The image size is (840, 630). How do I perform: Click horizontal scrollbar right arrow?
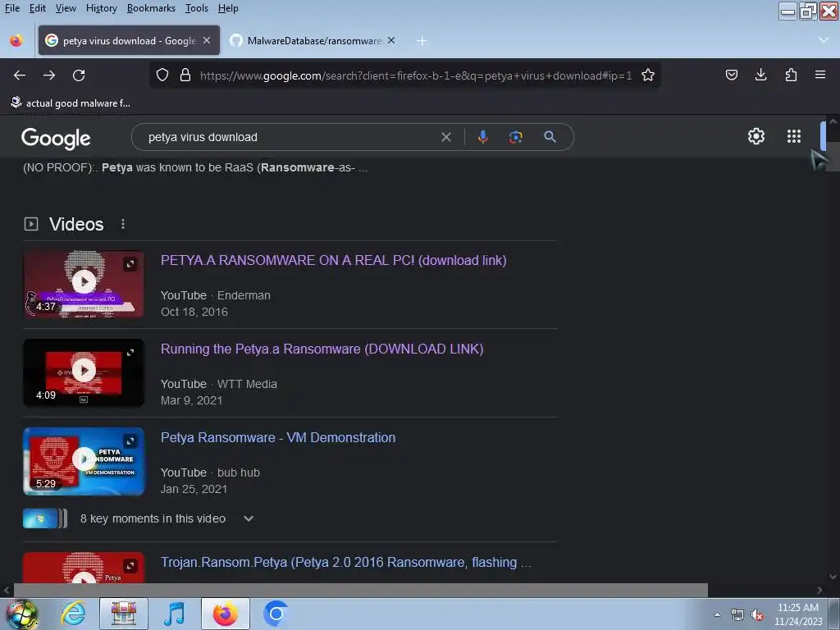click(819, 590)
